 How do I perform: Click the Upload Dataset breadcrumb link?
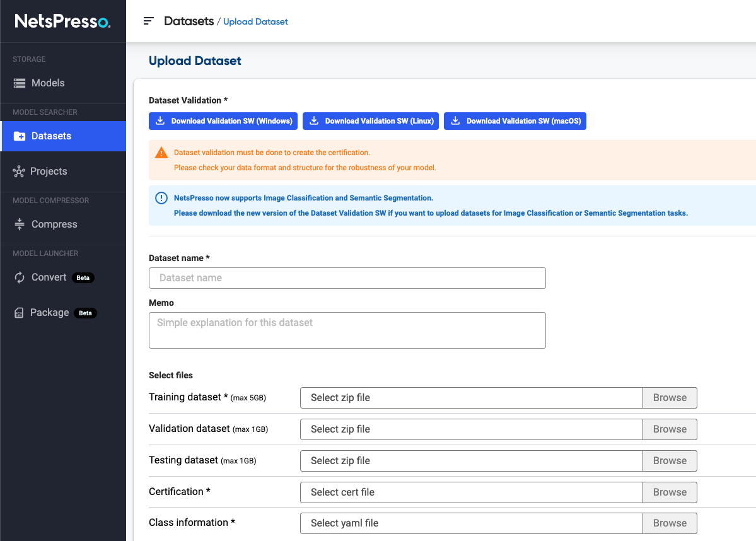pyautogui.click(x=255, y=21)
